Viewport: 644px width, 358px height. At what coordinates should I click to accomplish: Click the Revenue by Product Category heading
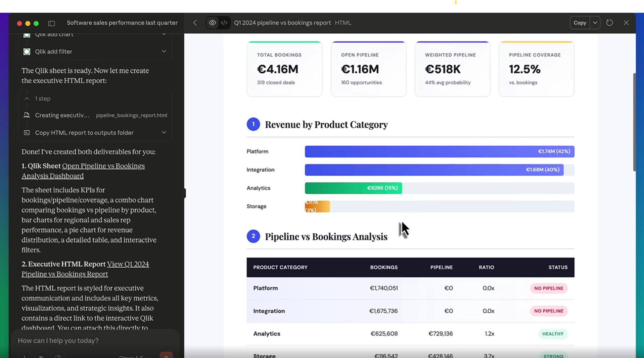pyautogui.click(x=326, y=125)
